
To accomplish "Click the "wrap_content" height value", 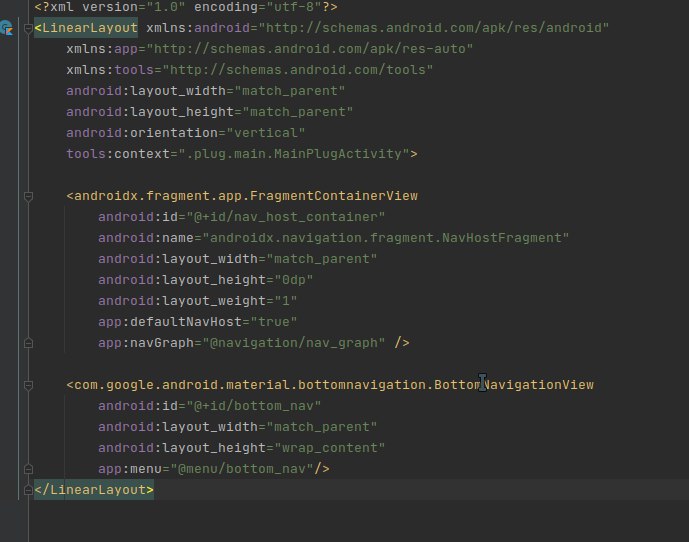I will tap(330, 448).
